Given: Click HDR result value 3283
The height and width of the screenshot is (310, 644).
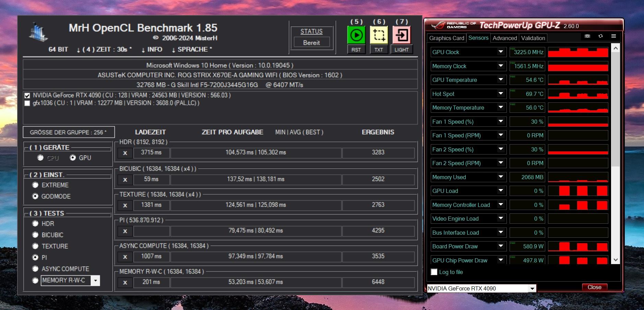Looking at the screenshot, I should tap(378, 153).
